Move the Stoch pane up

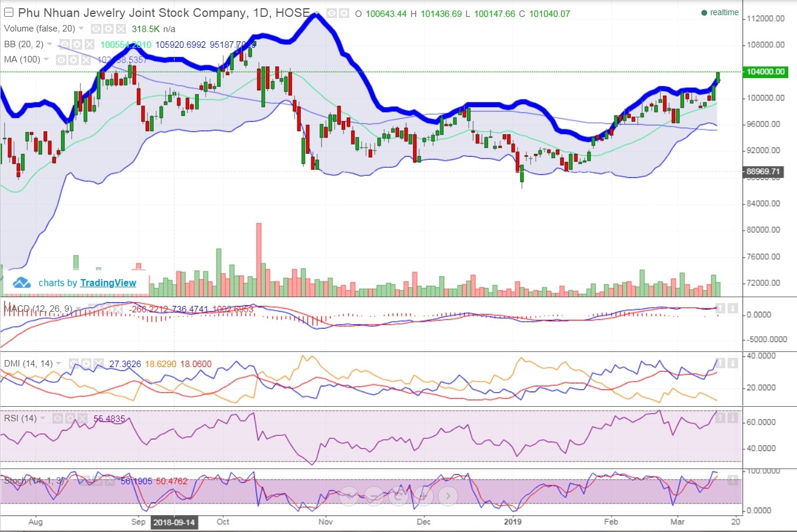[x=733, y=480]
